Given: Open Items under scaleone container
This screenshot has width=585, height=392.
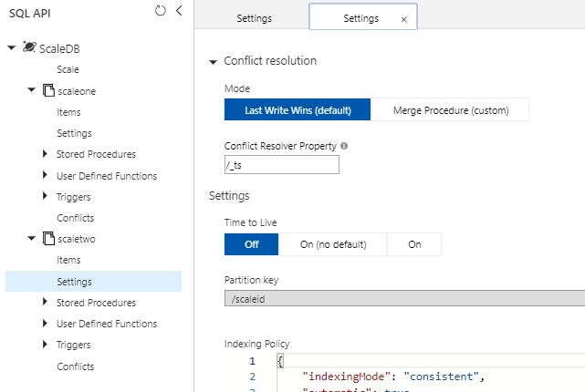Looking at the screenshot, I should point(68,112).
